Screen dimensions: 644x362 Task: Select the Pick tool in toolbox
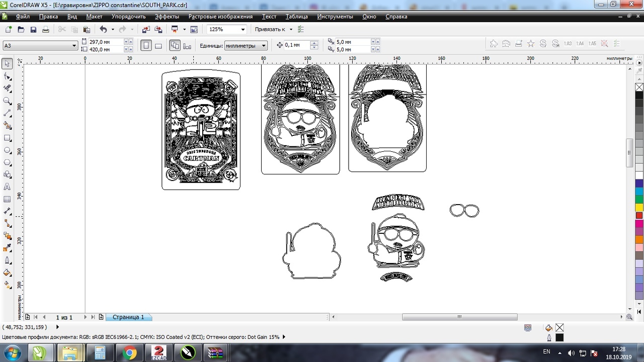(7, 64)
